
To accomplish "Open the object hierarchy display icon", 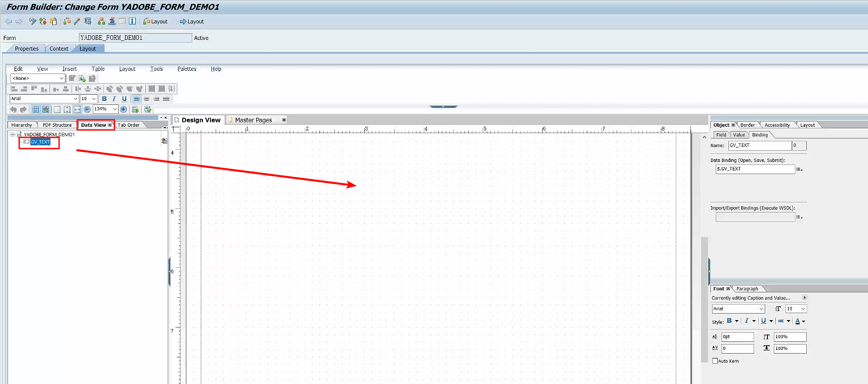I will click(101, 21).
